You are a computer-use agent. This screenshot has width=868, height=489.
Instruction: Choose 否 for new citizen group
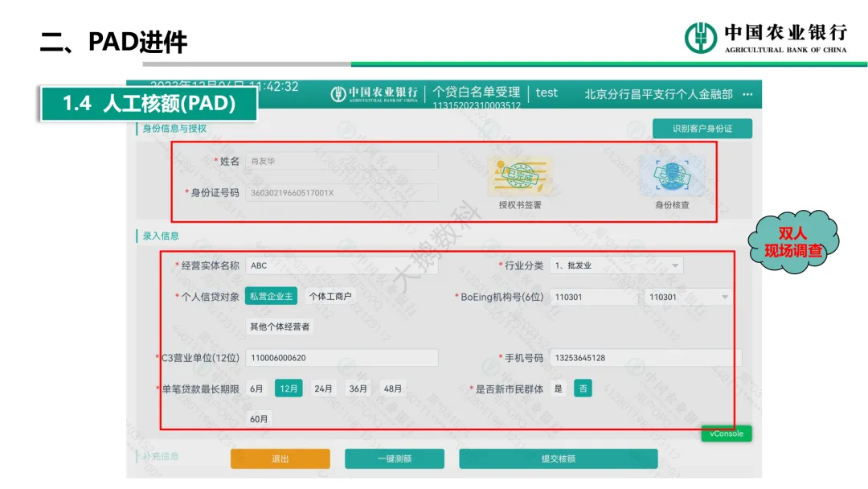pyautogui.click(x=583, y=388)
